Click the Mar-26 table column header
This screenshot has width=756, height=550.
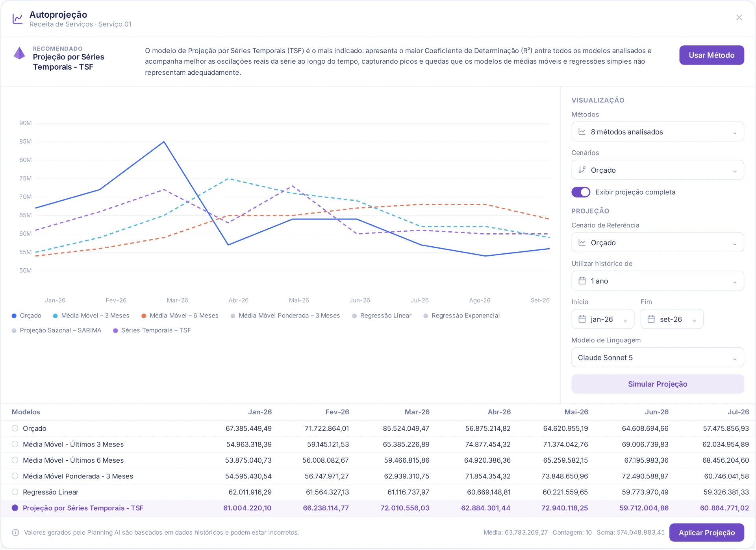tap(417, 412)
